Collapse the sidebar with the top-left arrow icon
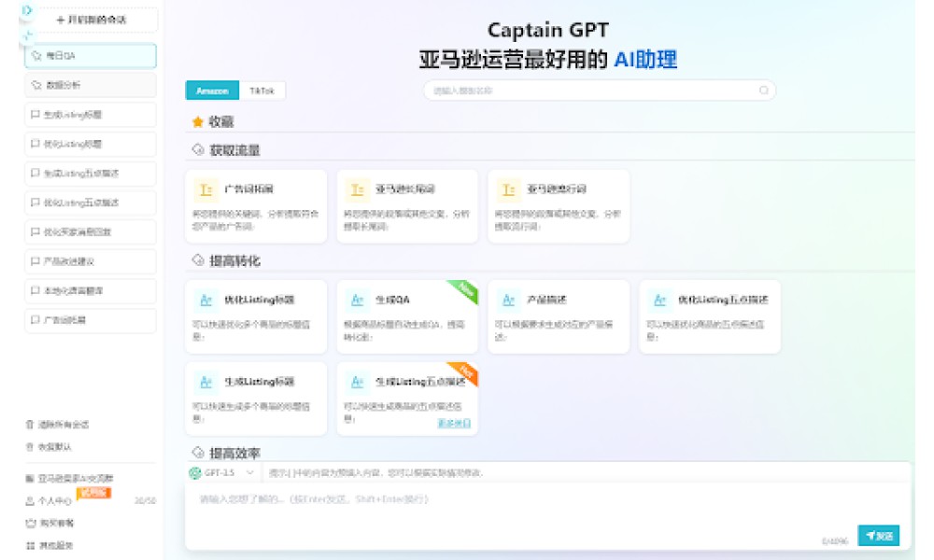Screen dimensions: 934x560 (27, 10)
